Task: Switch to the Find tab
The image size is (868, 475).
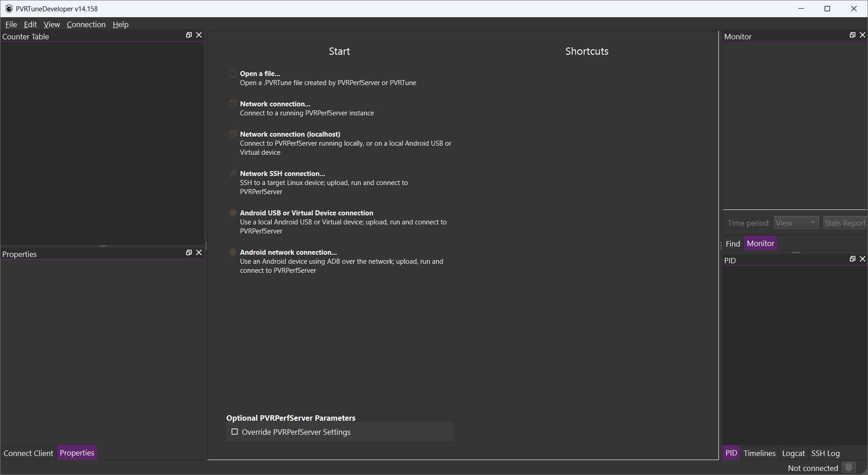Action: pos(732,244)
